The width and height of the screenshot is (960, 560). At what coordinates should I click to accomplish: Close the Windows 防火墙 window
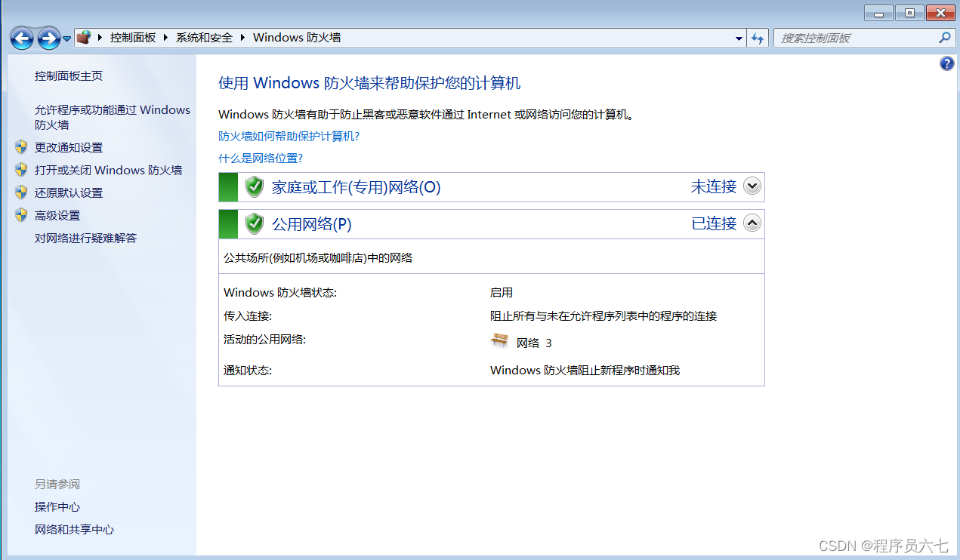941,12
